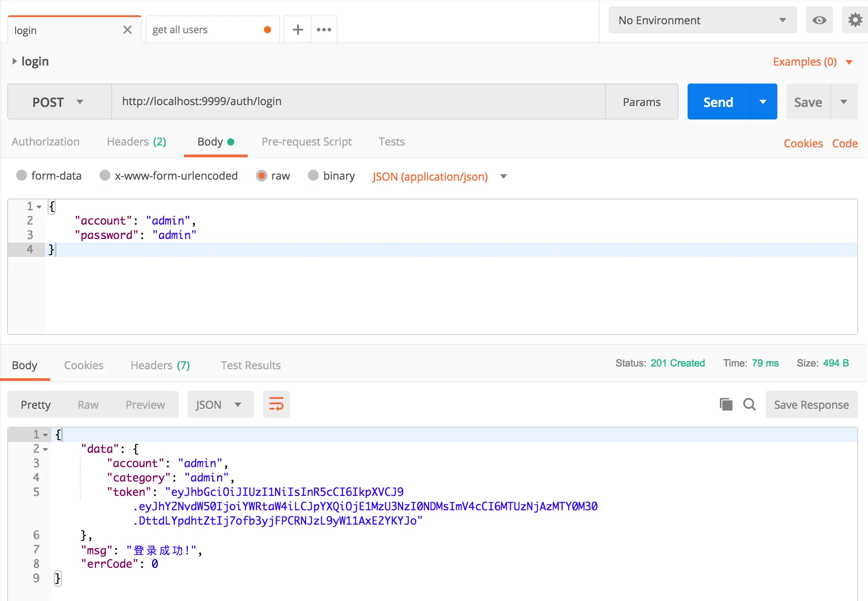Click the Save Response button
868x601 pixels.
click(811, 405)
